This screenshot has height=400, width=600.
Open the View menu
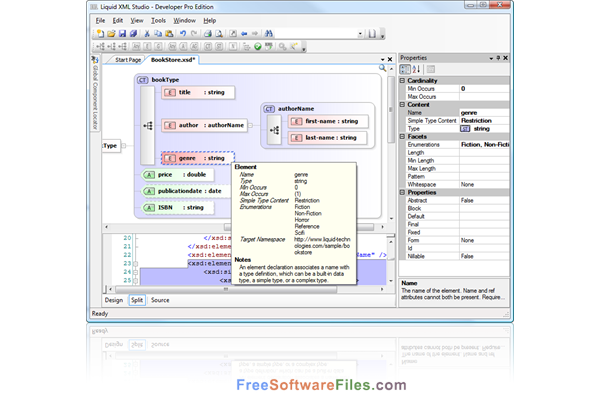[x=137, y=21]
